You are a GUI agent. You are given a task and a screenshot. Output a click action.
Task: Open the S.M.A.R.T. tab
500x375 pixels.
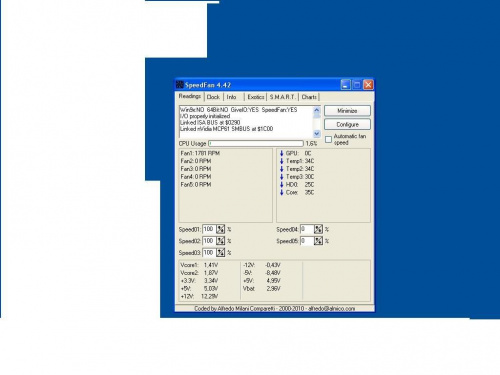click(282, 97)
